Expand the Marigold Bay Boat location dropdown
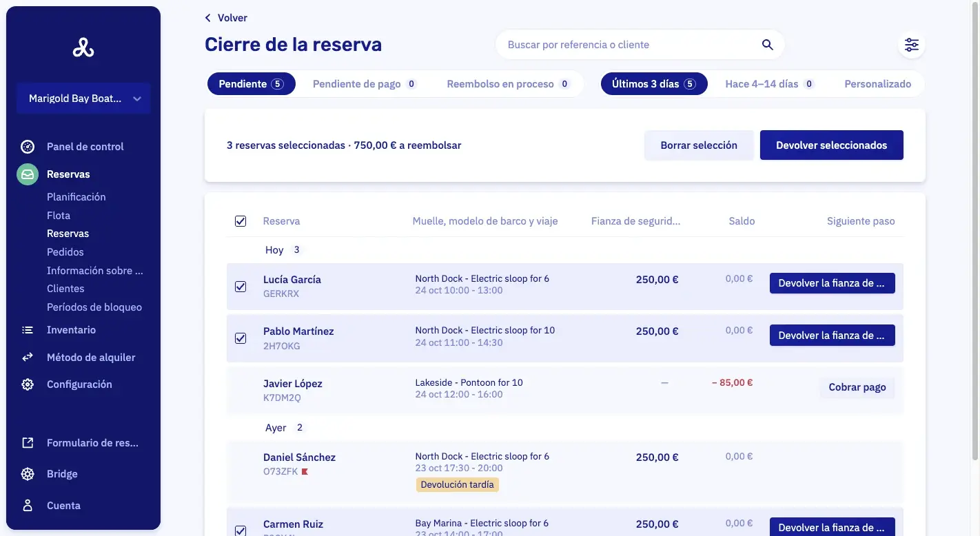 [83, 99]
